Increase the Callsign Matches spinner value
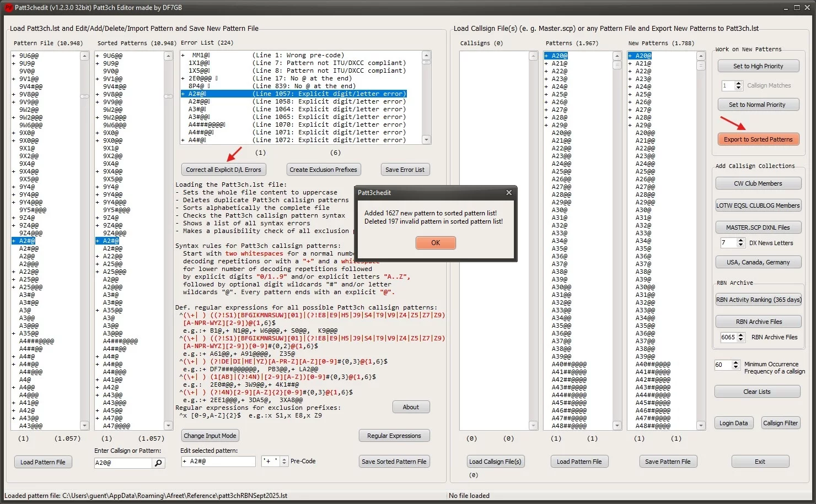816x504 pixels. tap(739, 83)
